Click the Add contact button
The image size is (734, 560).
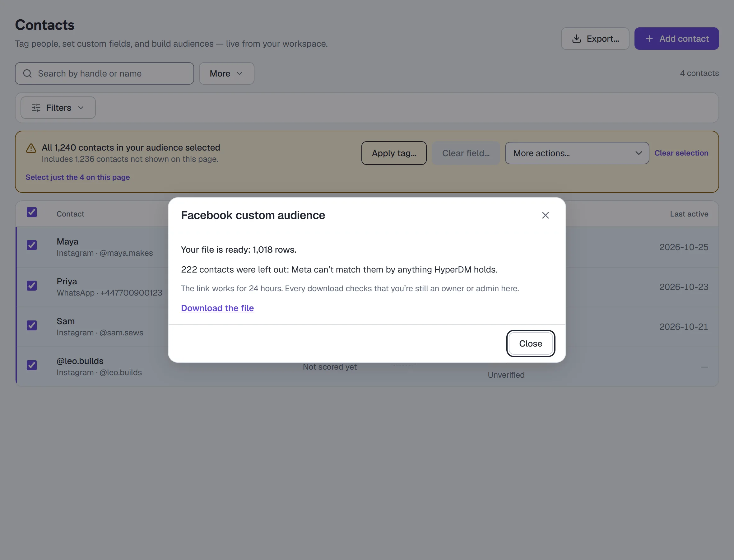(x=676, y=39)
